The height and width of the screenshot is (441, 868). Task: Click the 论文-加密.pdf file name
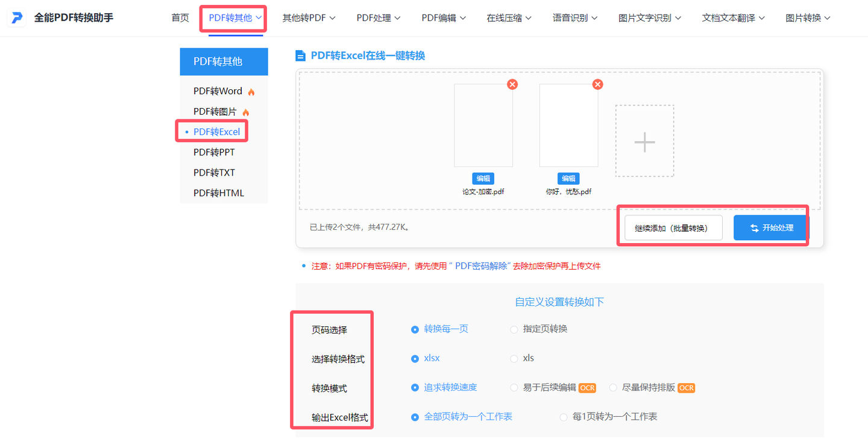(x=483, y=192)
